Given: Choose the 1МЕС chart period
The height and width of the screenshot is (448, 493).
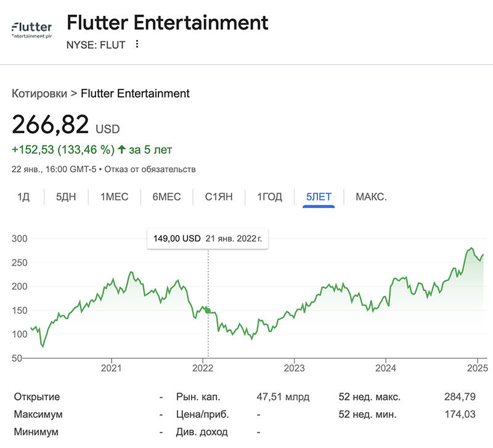Looking at the screenshot, I should pos(115,197).
